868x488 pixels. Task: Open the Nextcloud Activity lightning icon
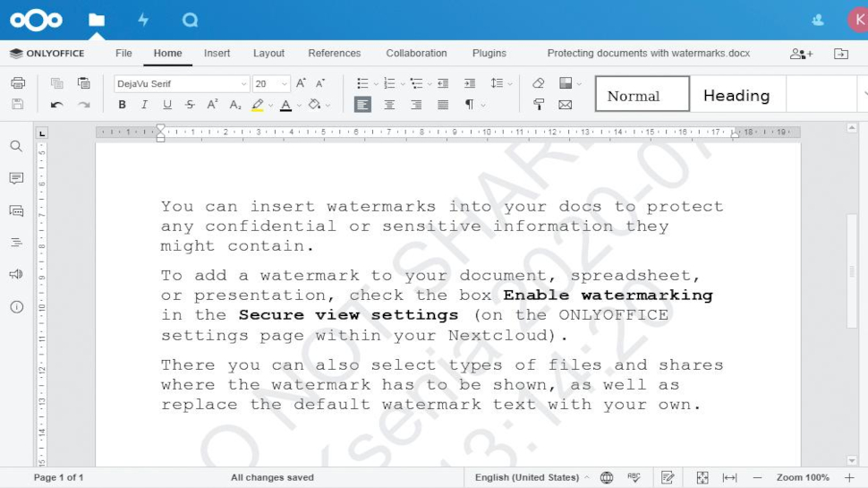pos(143,20)
